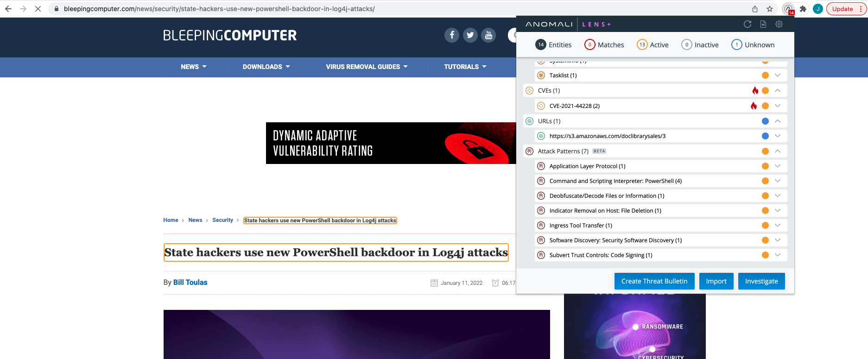The height and width of the screenshot is (359, 868).
Task: Expand the s3.amazonaws.com URL row
Action: tap(778, 136)
